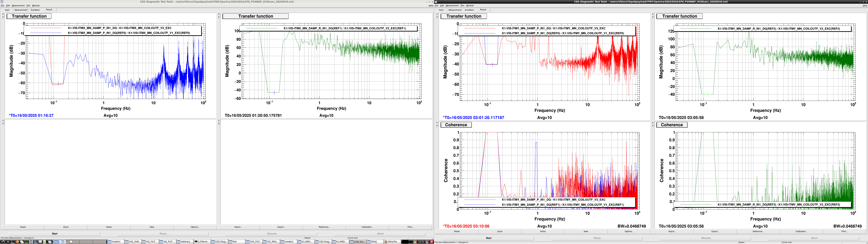The width and height of the screenshot is (868, 244).
Task: Click Active button in ITMX window
Action: click(109, 227)
